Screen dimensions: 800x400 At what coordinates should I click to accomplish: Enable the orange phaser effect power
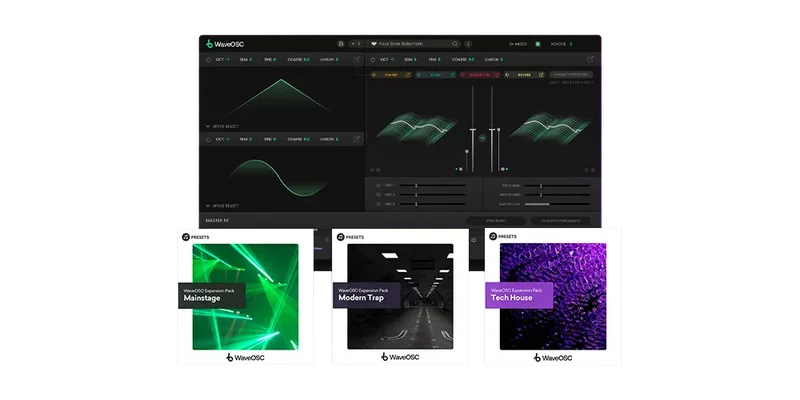pos(374,74)
